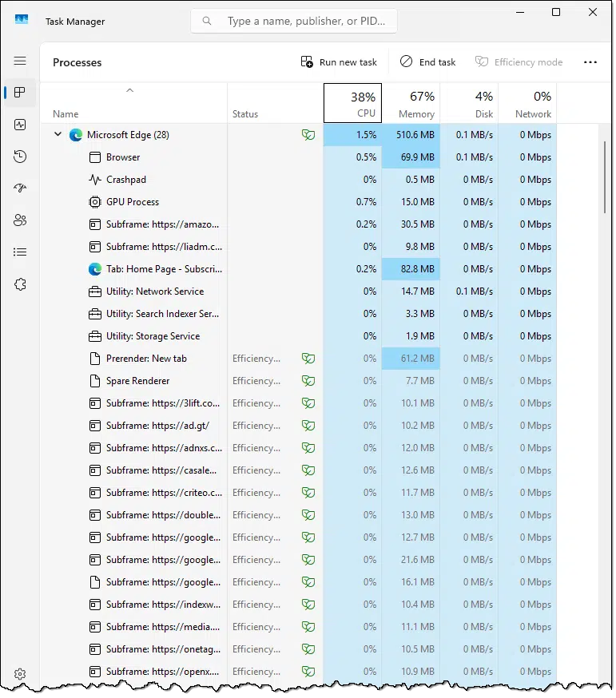Click 82.8 MB memory value
Image resolution: width=616 pixels, height=698 pixels.
tap(417, 269)
